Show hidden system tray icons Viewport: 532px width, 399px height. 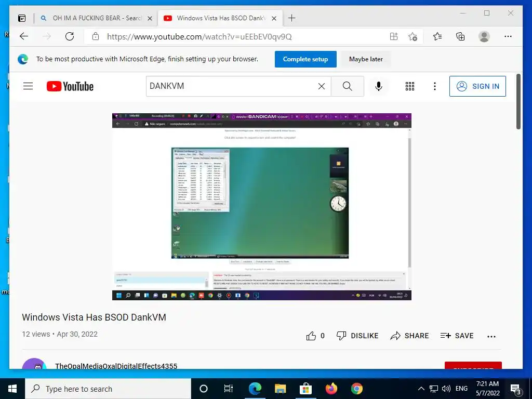tap(421, 389)
